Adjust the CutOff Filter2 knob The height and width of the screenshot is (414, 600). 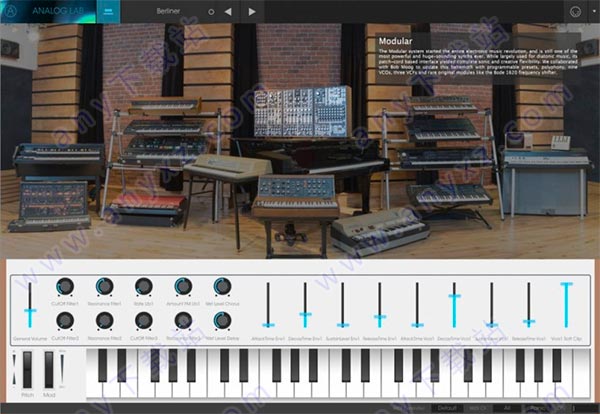(x=65, y=321)
